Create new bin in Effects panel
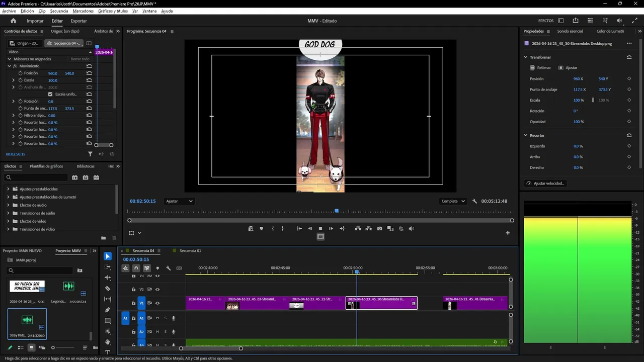Image resolution: width=644 pixels, height=362 pixels. coord(103,238)
